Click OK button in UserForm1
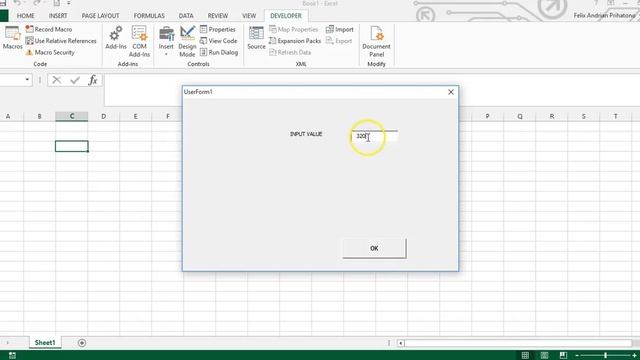This screenshot has width=640, height=360. click(374, 248)
